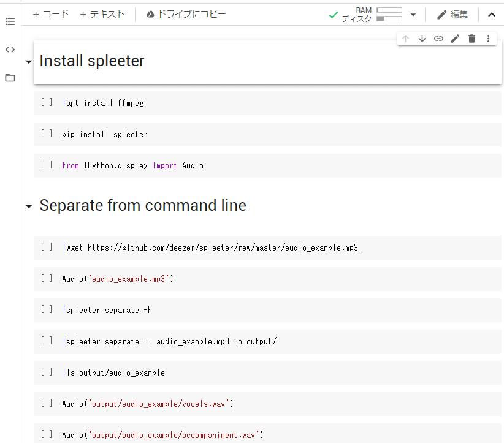Image resolution: width=504 pixels, height=443 pixels.
Task: Click the RAM usage bar indicator
Action: click(389, 10)
